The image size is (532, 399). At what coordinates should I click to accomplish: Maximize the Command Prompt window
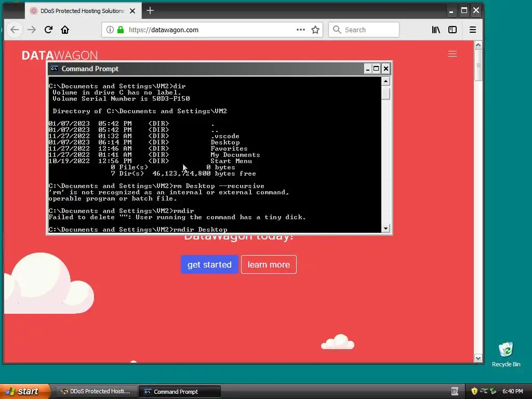[x=376, y=69]
